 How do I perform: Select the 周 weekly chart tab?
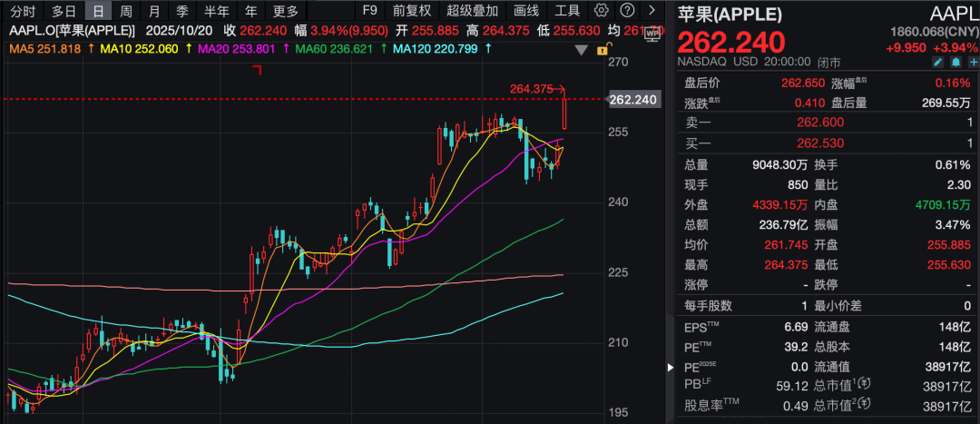(126, 11)
